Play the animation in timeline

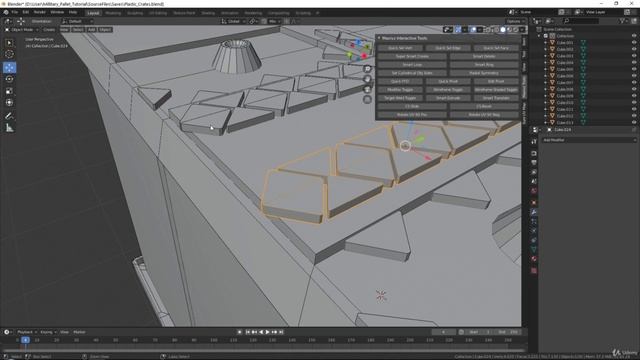pos(268,332)
